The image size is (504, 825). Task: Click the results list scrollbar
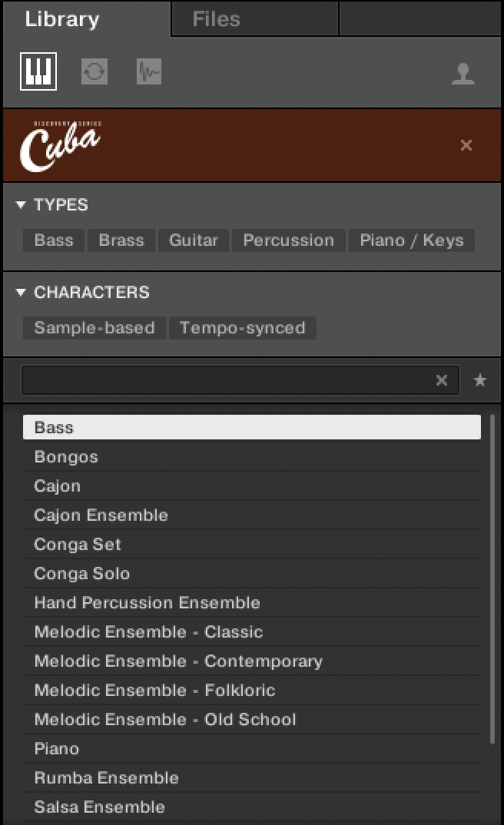point(492,576)
